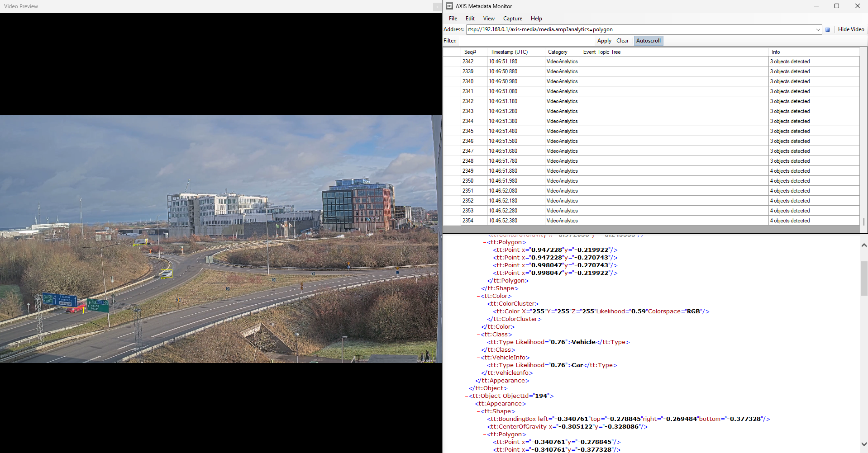The image size is (868, 453).
Task: Toggle the Autoscroll button
Action: [x=648, y=41]
